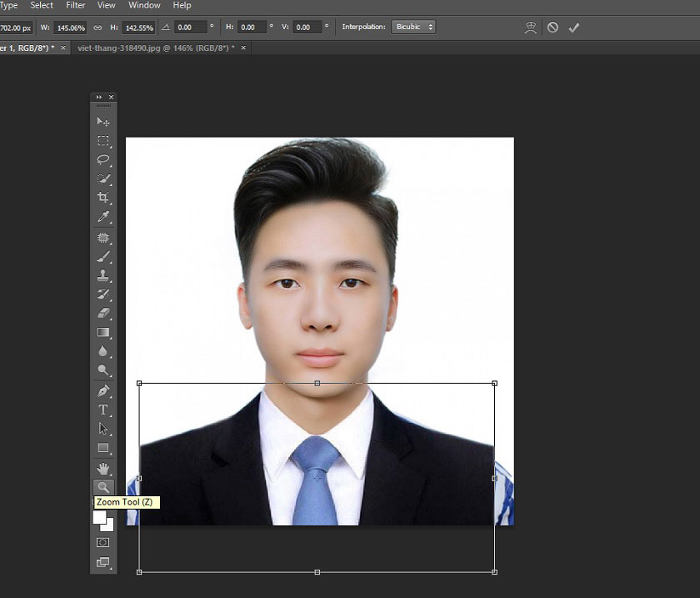Switch to the viet-thang-318490.jpg document tab
The width and height of the screenshot is (700, 598).
tap(156, 48)
